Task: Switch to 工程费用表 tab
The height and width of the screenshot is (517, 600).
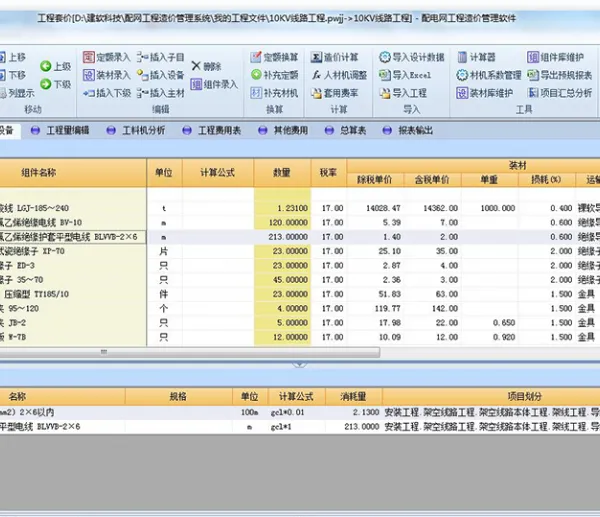Action: click(212, 130)
